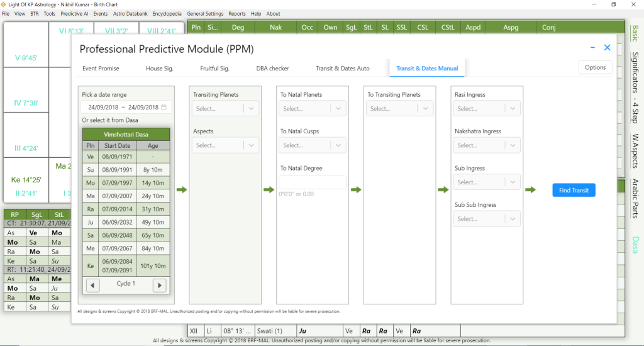644x346 pixels.
Task: Open the Significators - 4 Step side tab
Action: coord(635,87)
